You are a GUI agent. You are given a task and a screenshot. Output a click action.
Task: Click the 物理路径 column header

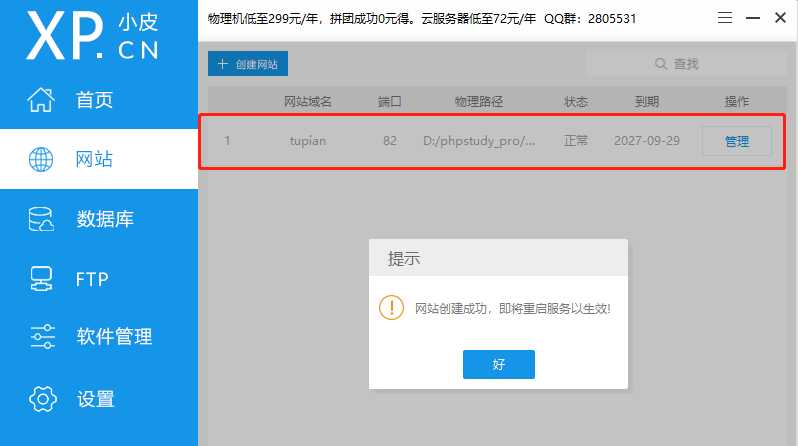(479, 101)
